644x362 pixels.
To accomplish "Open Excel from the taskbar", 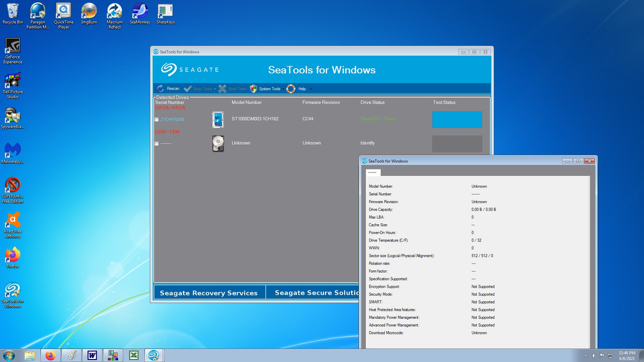I will (x=134, y=355).
